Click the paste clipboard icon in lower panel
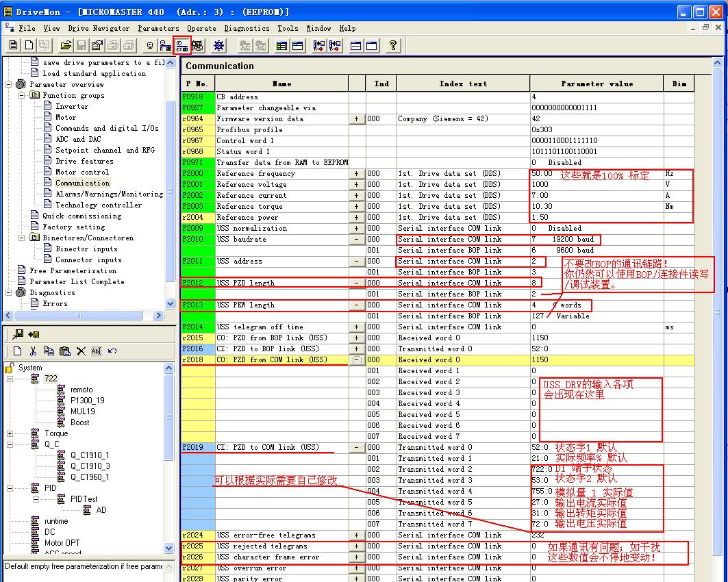This screenshot has height=582, width=728. pos(65,351)
